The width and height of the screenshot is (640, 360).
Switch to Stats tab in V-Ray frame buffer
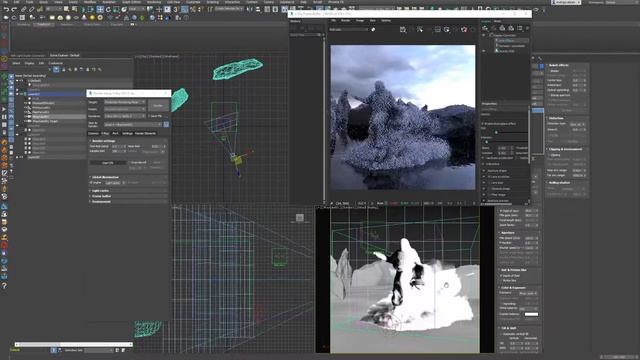click(x=498, y=21)
